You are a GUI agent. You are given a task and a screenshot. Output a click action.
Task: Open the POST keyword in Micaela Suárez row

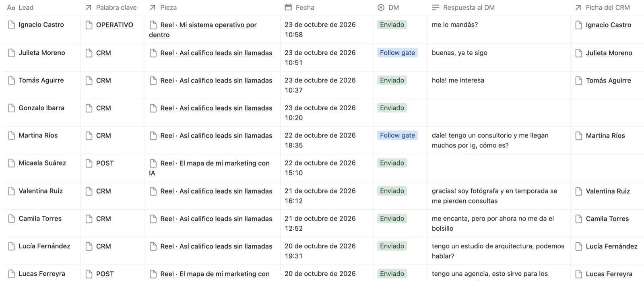pos(105,163)
